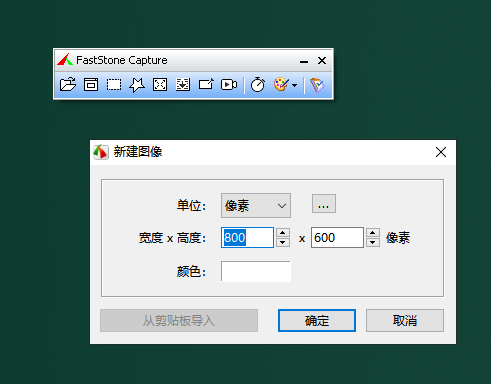
Task: Click the 单位: label
Action: [191, 205]
